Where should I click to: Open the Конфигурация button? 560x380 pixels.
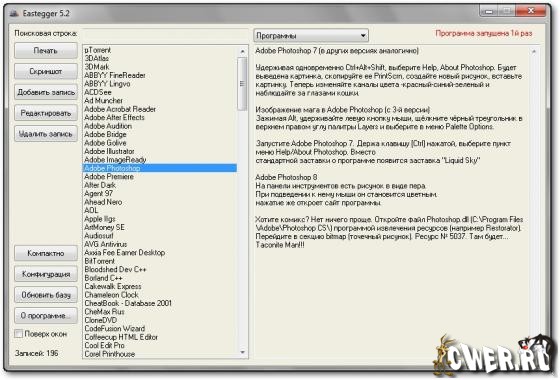tap(46, 274)
